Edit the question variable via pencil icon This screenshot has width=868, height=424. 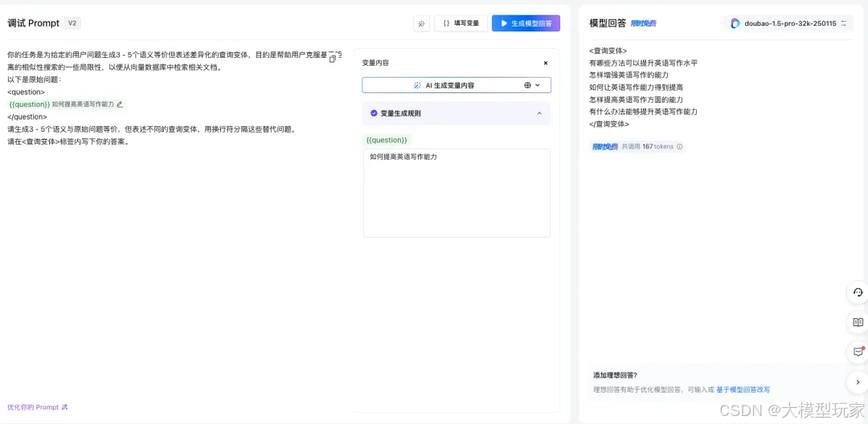(120, 104)
